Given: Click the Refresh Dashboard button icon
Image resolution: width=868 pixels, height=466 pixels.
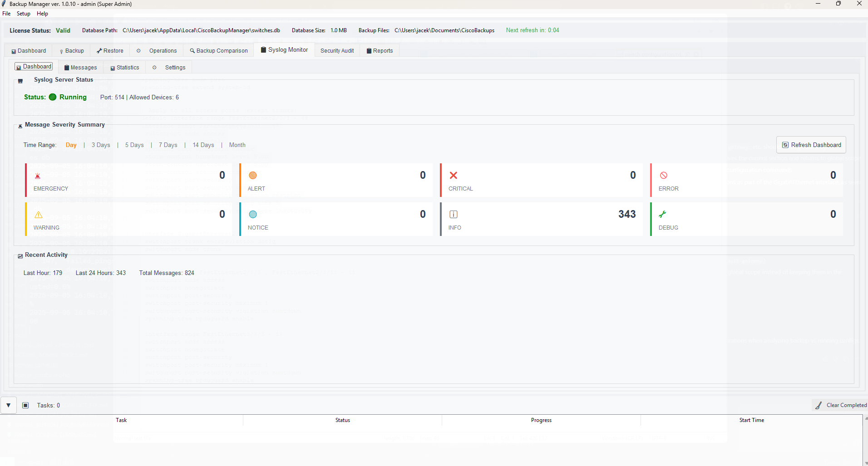Looking at the screenshot, I should [x=785, y=145].
